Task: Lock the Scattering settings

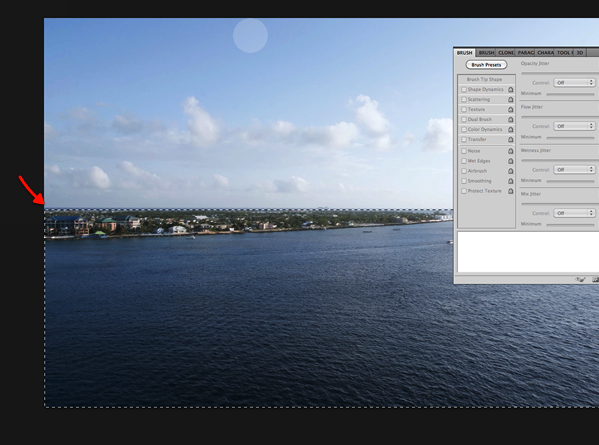Action: point(510,100)
